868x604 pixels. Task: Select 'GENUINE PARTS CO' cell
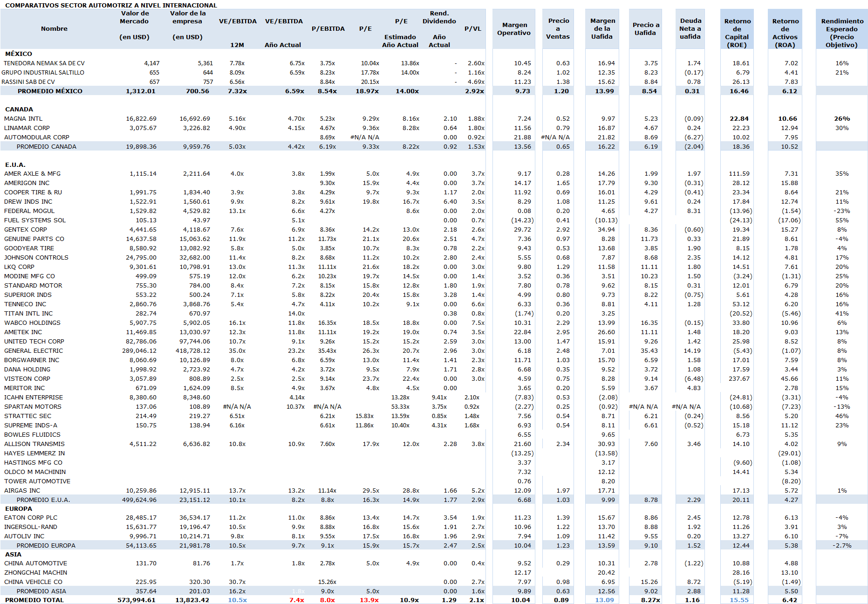click(34, 239)
